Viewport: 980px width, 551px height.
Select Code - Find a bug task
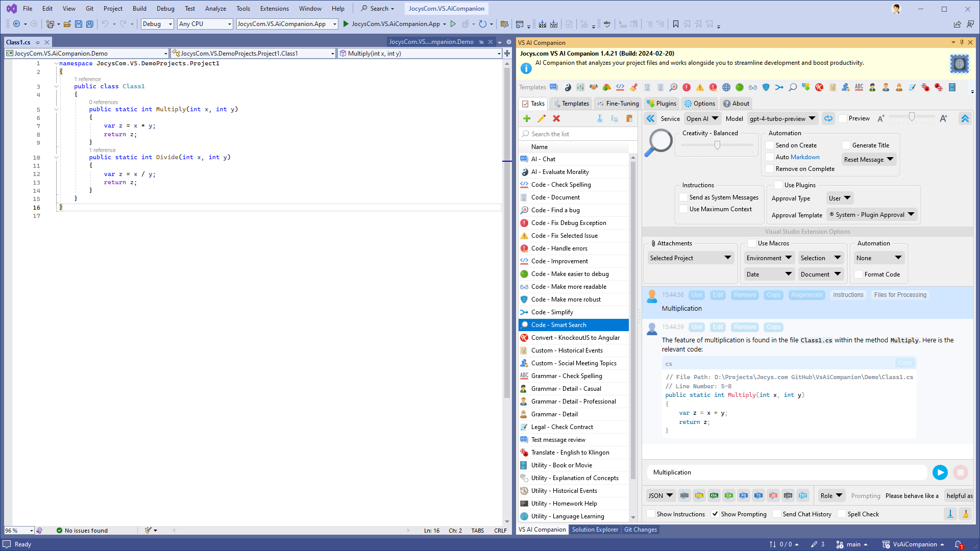[574, 210]
